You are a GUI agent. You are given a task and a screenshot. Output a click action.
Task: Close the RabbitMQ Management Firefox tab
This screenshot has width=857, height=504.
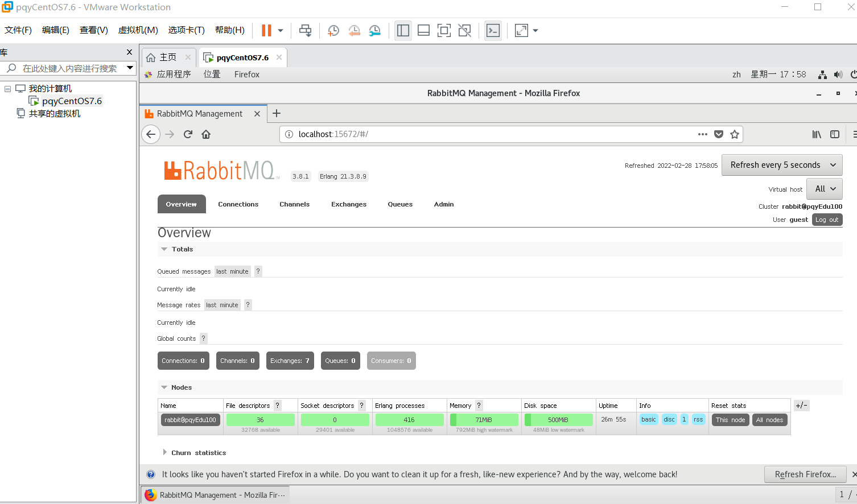point(257,114)
